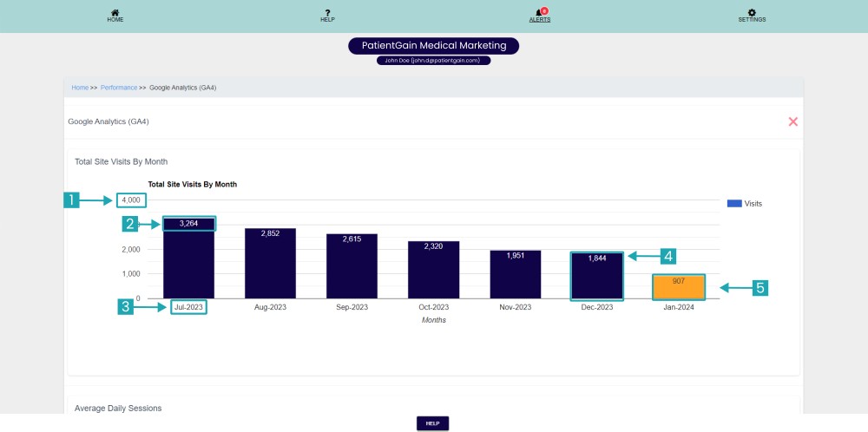Select the orange Jan-2024 bar
This screenshot has width=868, height=432.
click(679, 287)
